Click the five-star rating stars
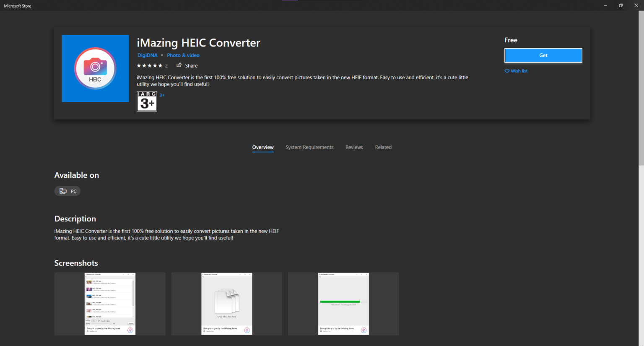 (x=149, y=65)
